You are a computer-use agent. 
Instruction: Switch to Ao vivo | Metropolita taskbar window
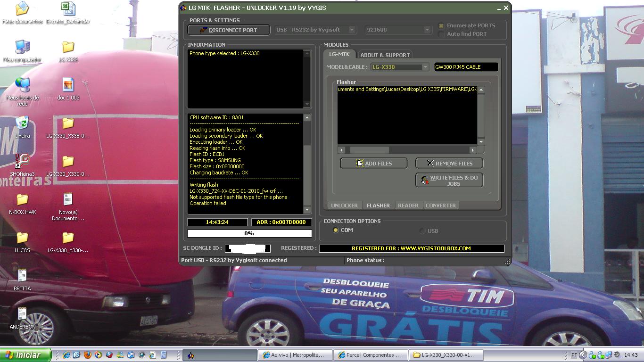coord(295,355)
